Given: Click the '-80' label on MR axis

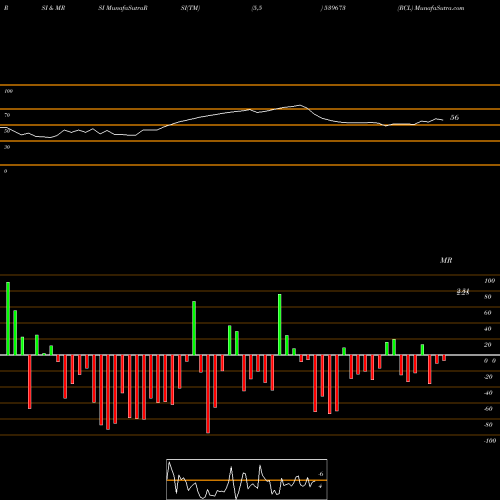Looking at the screenshot, I should click(488, 425).
